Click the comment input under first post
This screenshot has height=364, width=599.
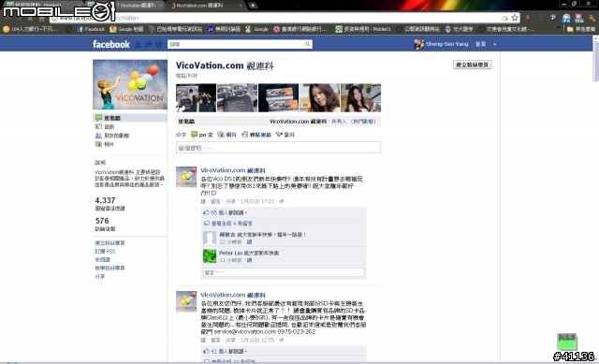284,272
